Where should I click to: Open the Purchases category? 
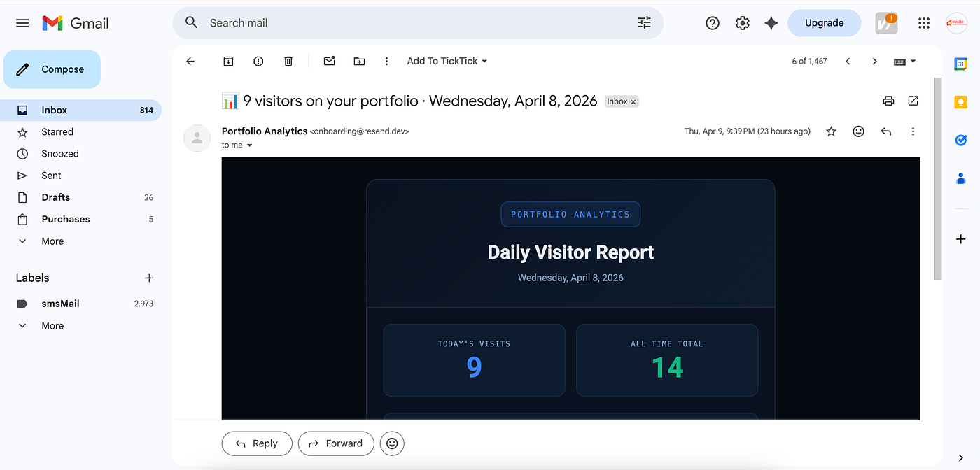80,219
